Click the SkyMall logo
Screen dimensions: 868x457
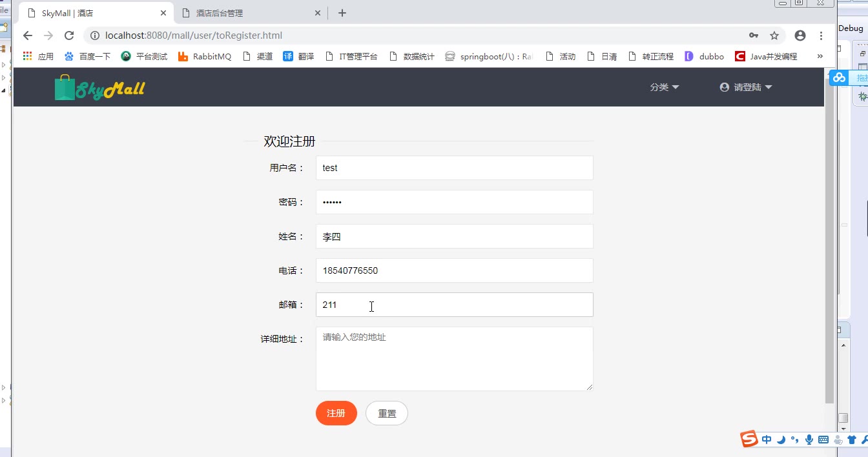click(x=99, y=88)
